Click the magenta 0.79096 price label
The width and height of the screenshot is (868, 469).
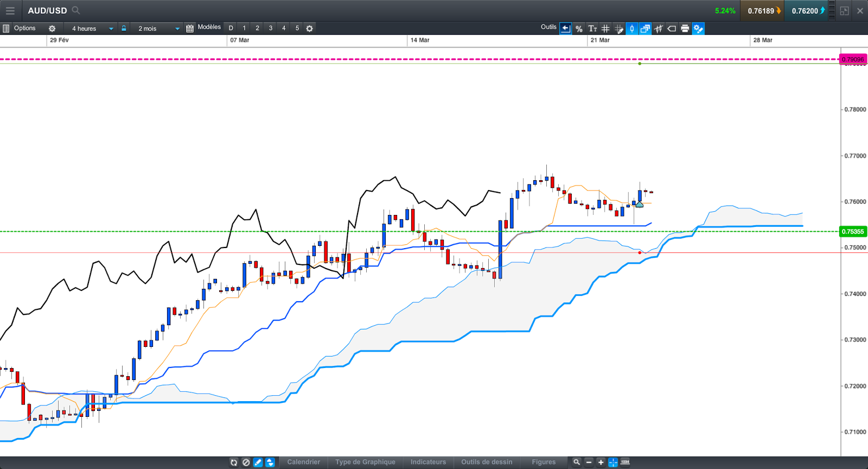[853, 59]
